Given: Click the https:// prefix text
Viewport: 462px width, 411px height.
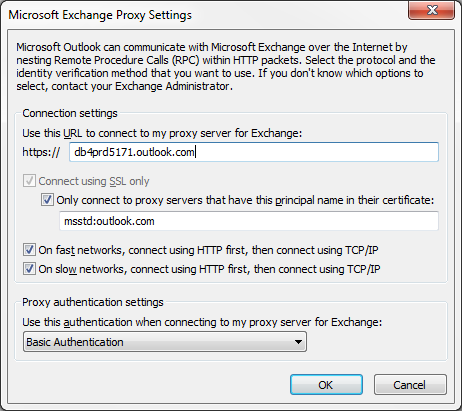Looking at the screenshot, I should coord(41,152).
